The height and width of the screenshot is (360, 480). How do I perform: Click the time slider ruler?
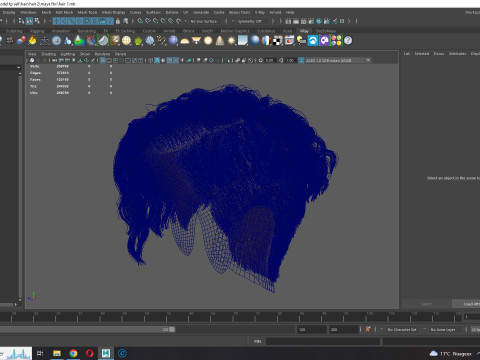coord(231,317)
